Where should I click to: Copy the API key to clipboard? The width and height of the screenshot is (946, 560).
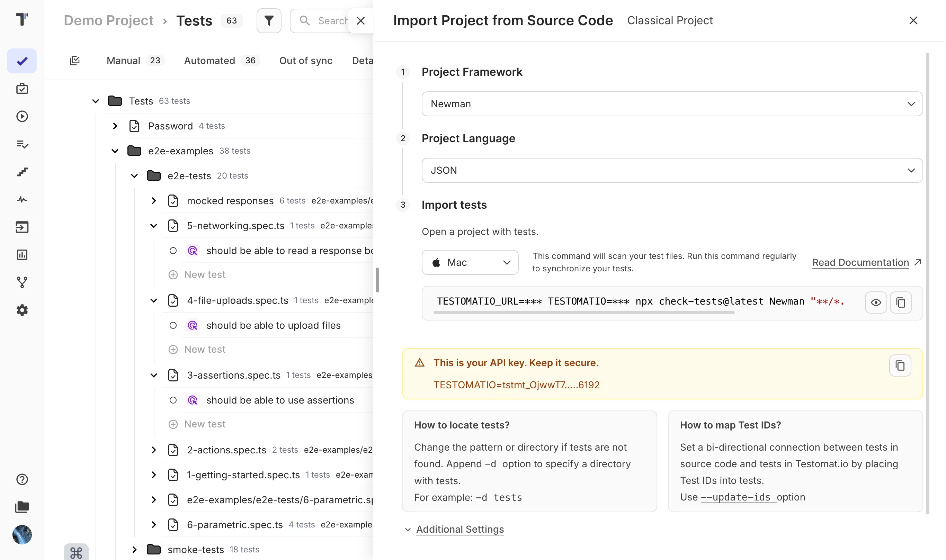900,365
